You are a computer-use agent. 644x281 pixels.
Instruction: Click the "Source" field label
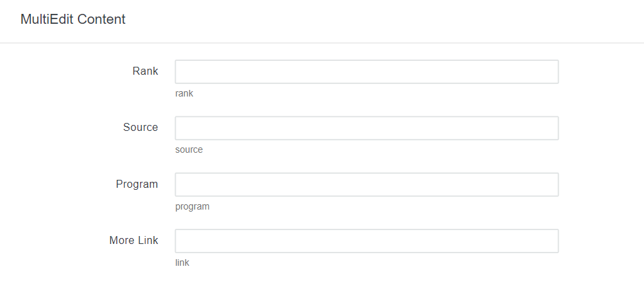tap(141, 127)
